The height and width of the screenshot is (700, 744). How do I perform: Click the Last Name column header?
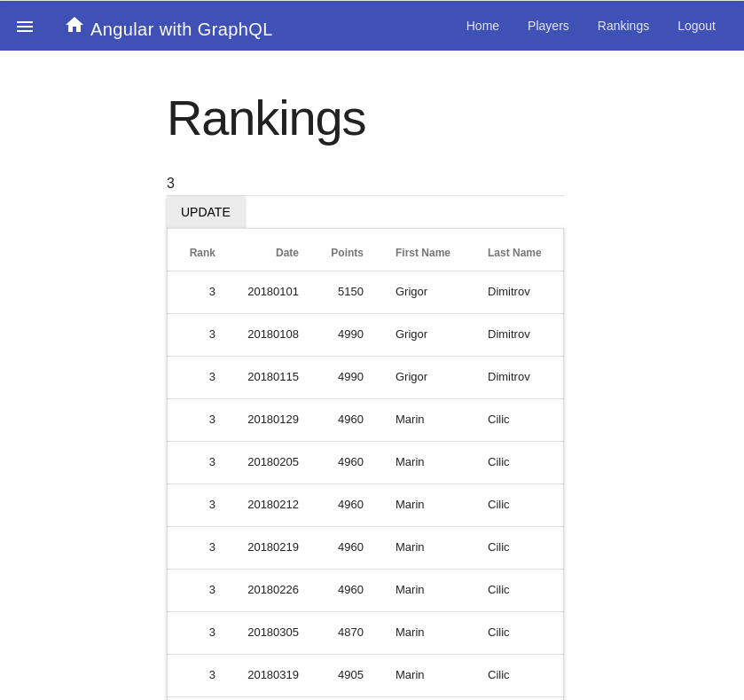513,253
